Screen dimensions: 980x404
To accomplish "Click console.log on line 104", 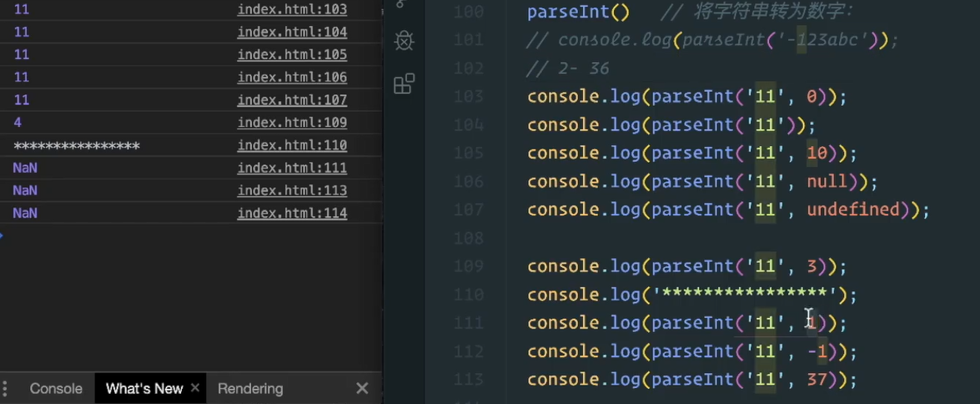I will tap(584, 125).
